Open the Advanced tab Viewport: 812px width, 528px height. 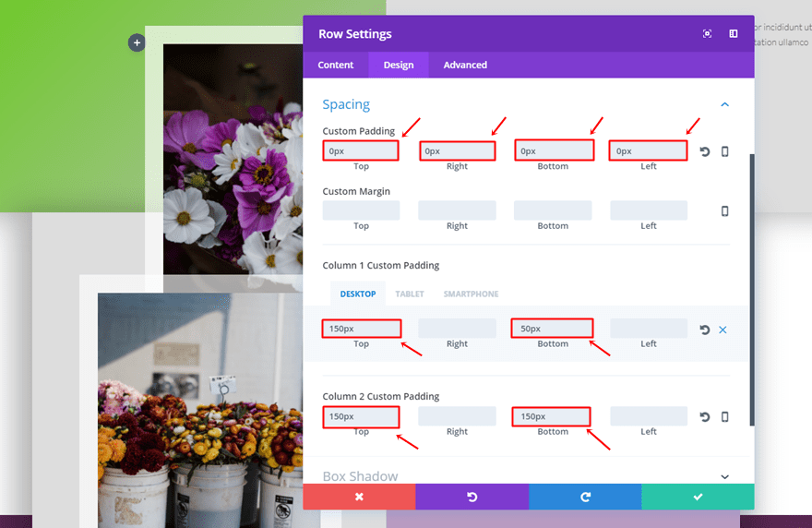465,65
